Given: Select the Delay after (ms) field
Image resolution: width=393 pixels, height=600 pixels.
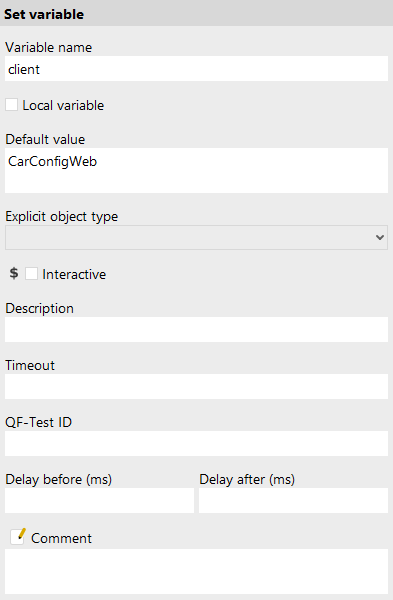Looking at the screenshot, I should click(294, 501).
